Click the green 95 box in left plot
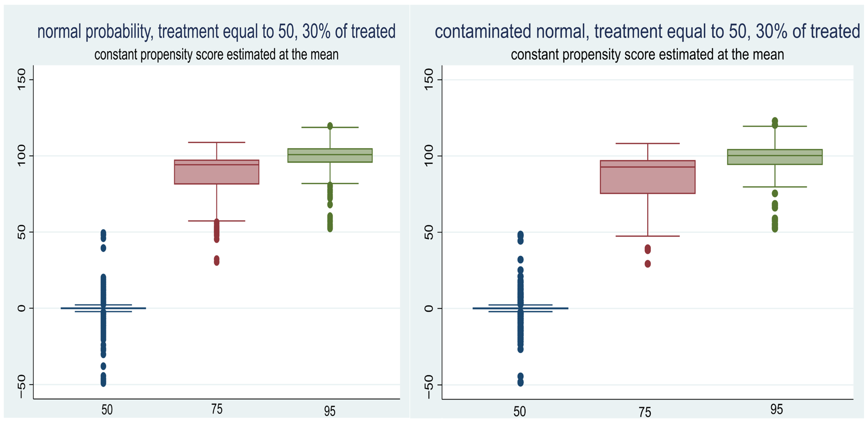Screen dimensions: 868x423 330,155
